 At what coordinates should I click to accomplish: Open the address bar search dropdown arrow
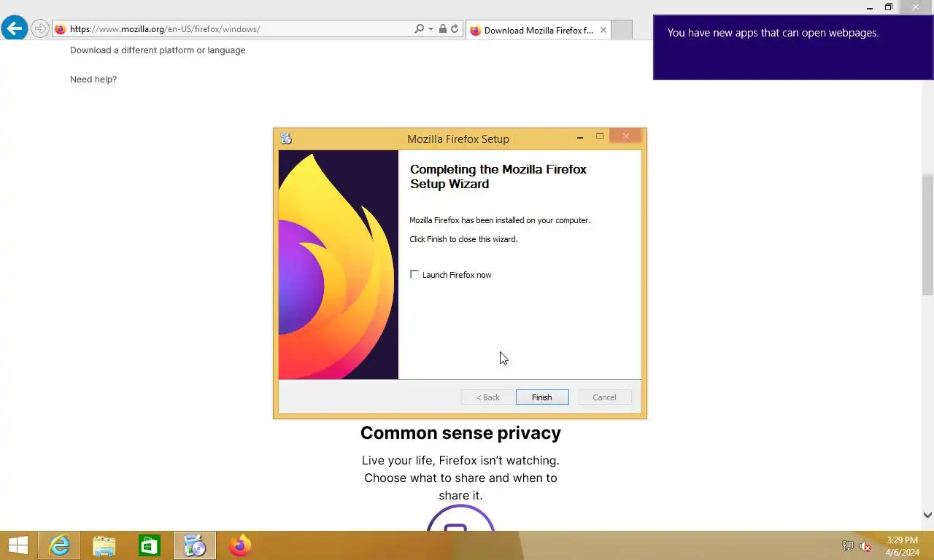pos(431,29)
